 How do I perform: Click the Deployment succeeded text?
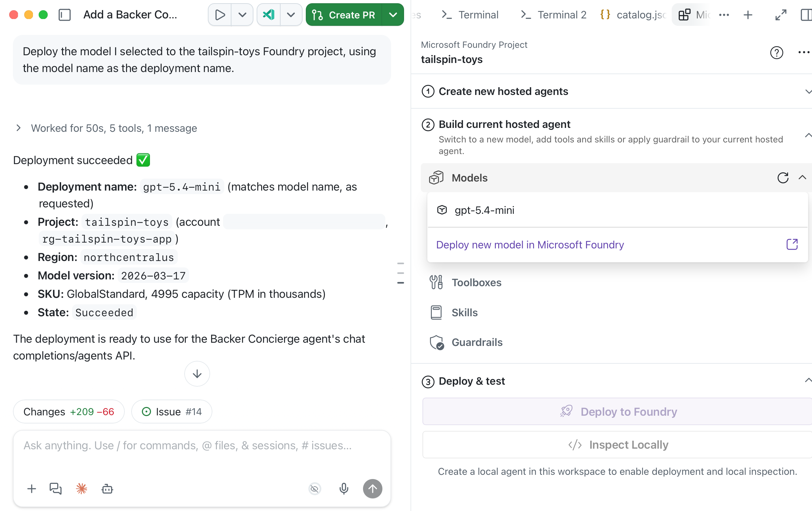73,160
